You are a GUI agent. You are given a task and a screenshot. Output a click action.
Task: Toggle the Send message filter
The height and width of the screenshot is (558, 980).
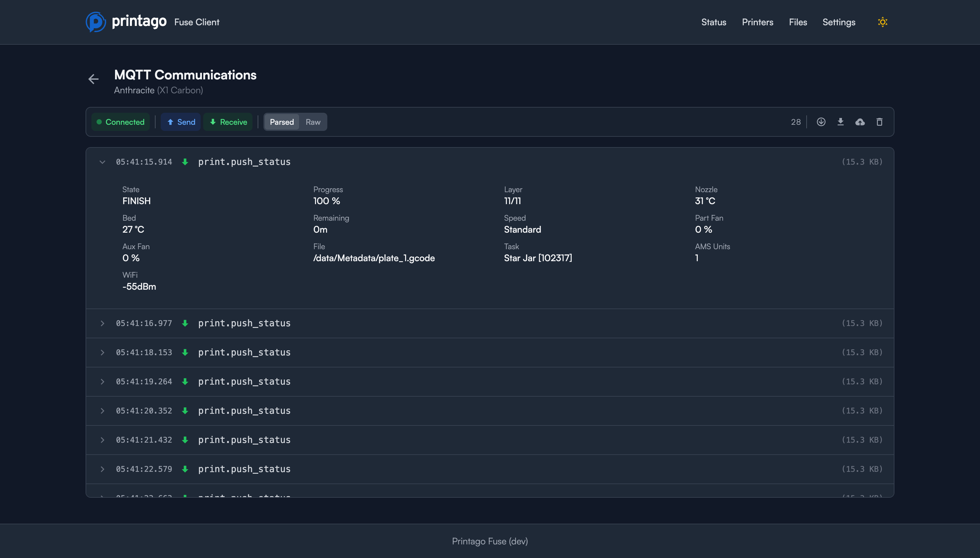tap(181, 122)
